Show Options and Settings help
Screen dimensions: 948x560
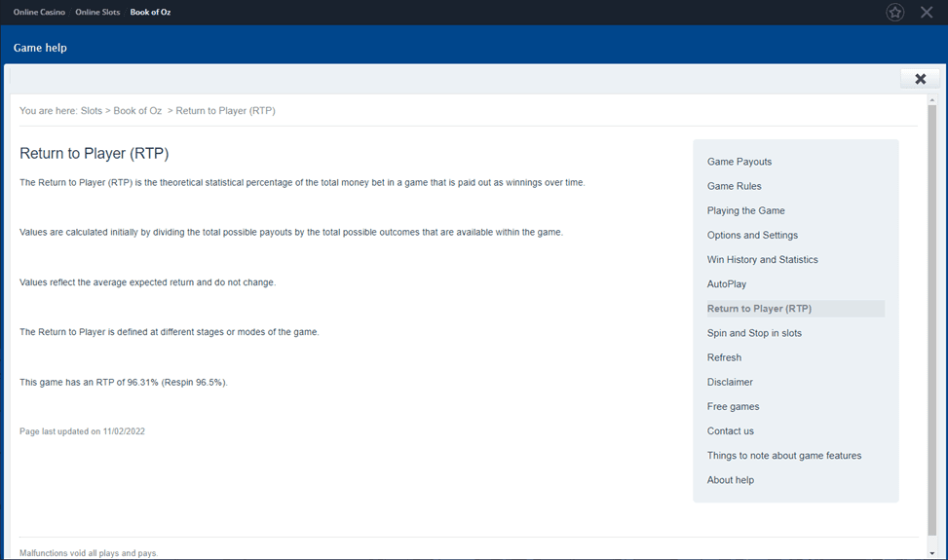752,235
